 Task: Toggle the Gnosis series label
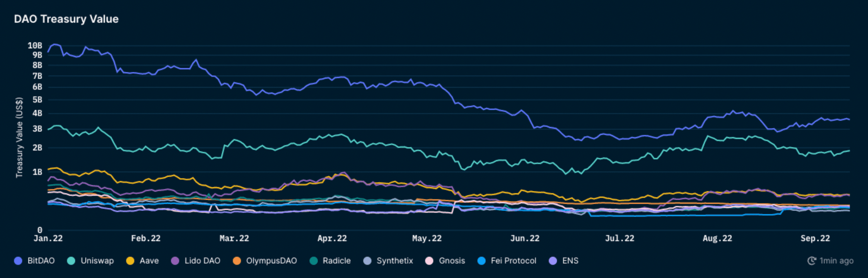click(x=452, y=261)
